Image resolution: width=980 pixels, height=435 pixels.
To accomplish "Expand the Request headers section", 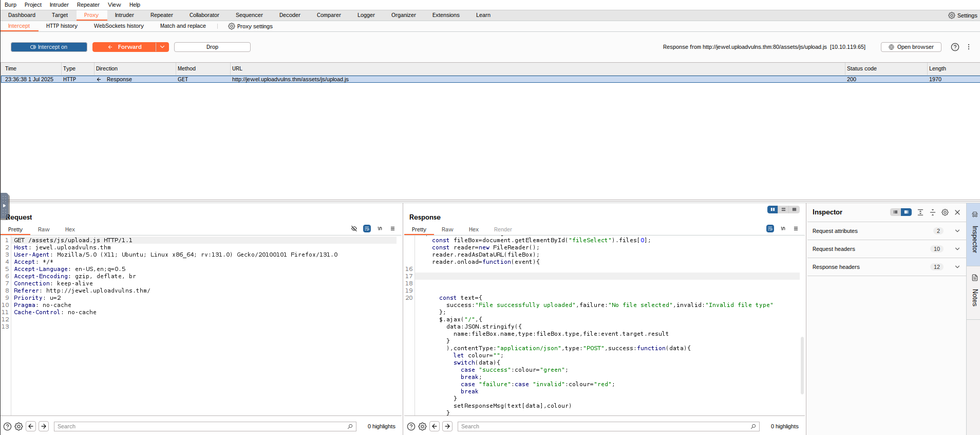I will coord(887,249).
